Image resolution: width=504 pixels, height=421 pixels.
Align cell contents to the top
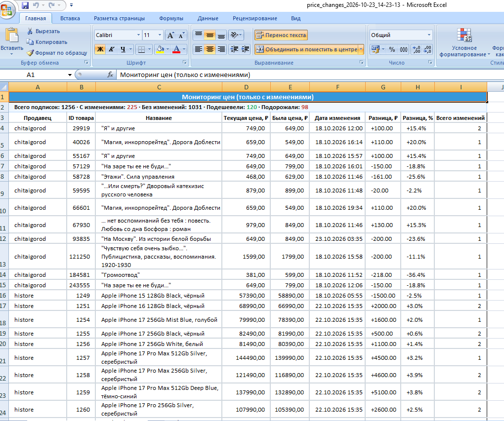[x=199, y=35]
